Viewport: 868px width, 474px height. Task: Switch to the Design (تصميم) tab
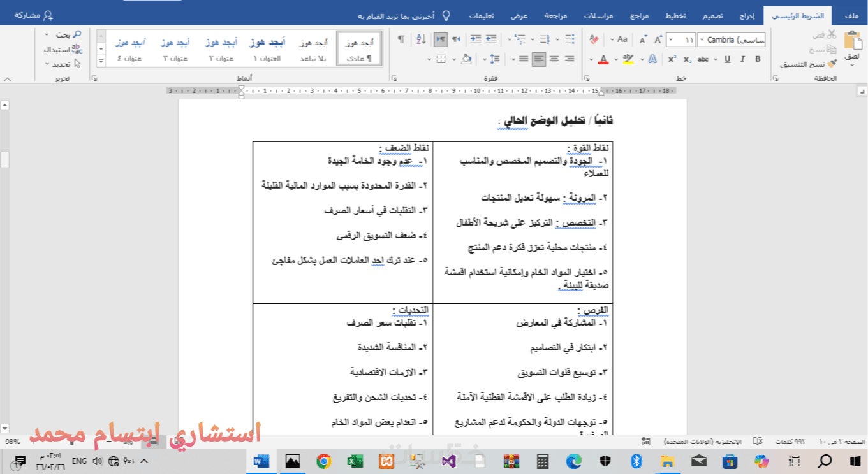(713, 16)
